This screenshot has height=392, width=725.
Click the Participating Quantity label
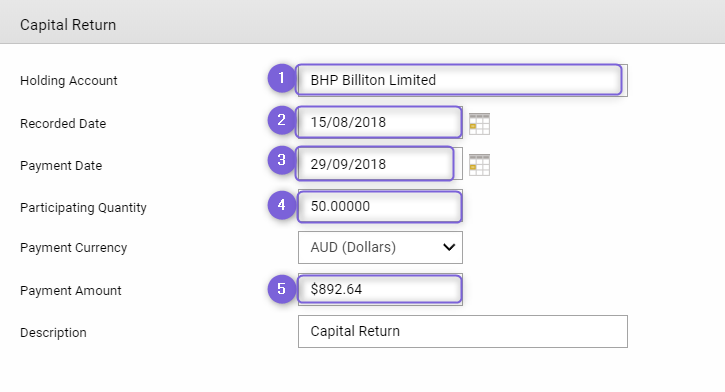[83, 208]
